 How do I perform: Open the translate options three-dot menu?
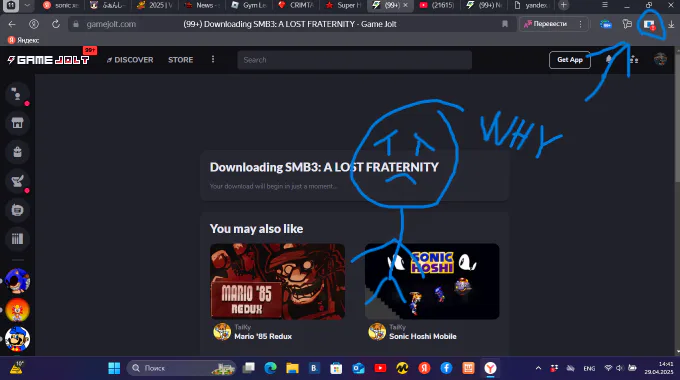[x=580, y=24]
